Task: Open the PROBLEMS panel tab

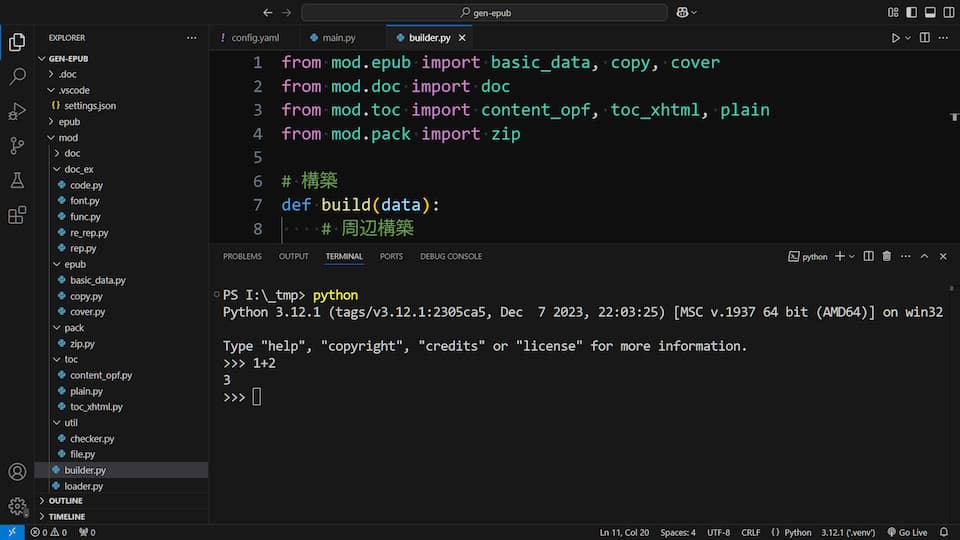Action: pos(242,257)
